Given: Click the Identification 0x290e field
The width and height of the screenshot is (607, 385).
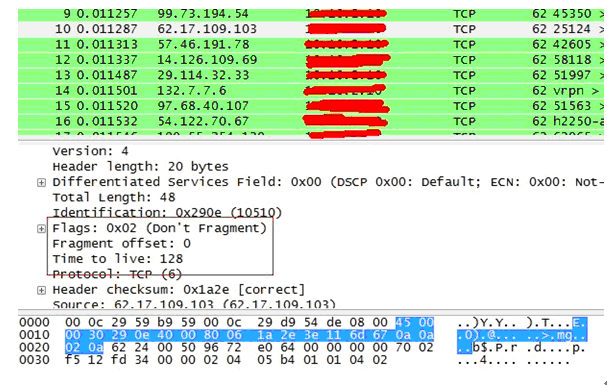Looking at the screenshot, I should (x=167, y=212).
